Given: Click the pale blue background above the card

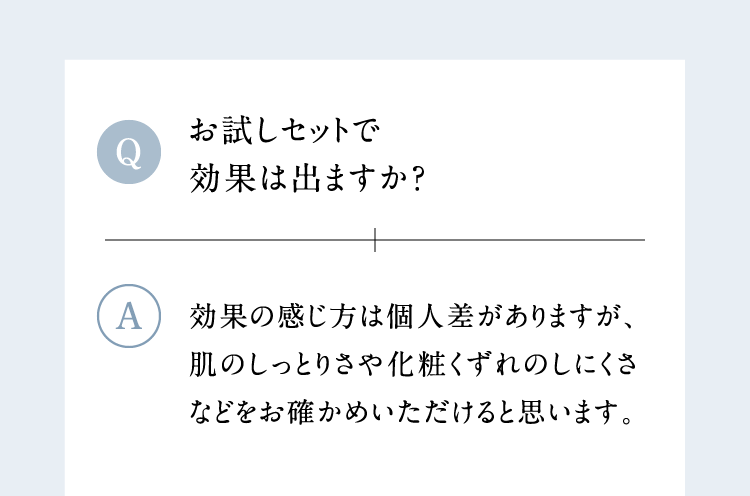Looking at the screenshot, I should (x=375, y=28).
